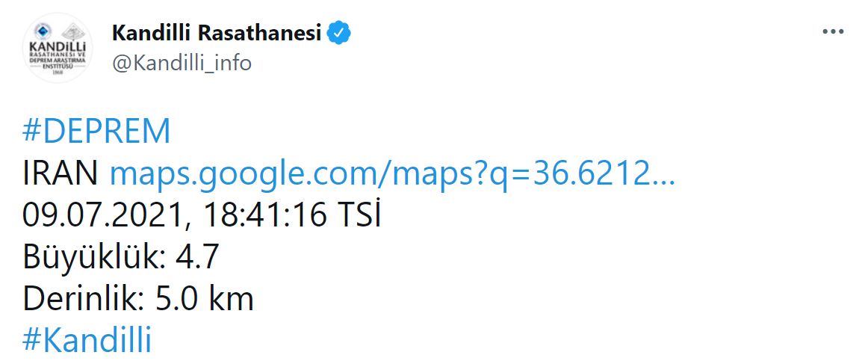Click the Kandilli Rasathanesi display name
The height and width of the screenshot is (361, 868).
tap(217, 33)
